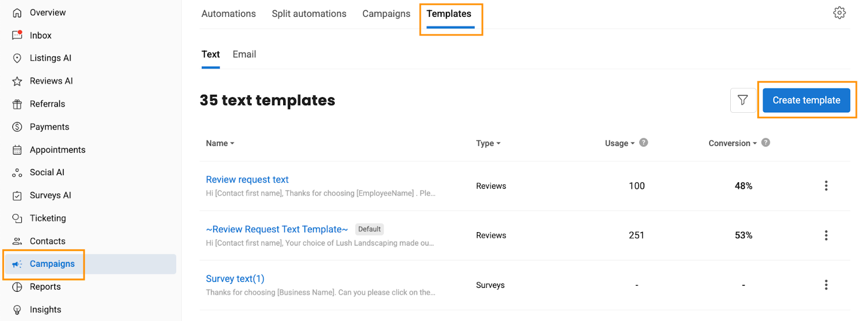
Task: Open Inbox from the sidebar
Action: click(40, 35)
